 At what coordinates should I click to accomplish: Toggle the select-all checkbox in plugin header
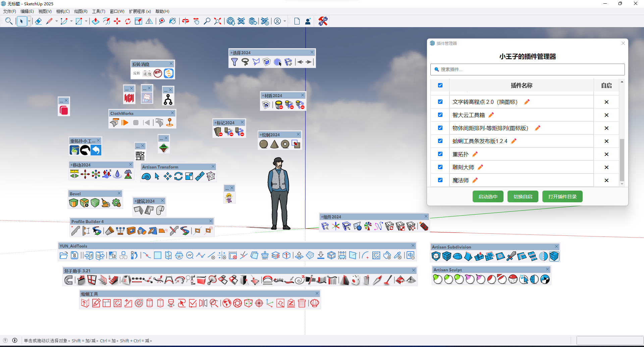point(440,85)
